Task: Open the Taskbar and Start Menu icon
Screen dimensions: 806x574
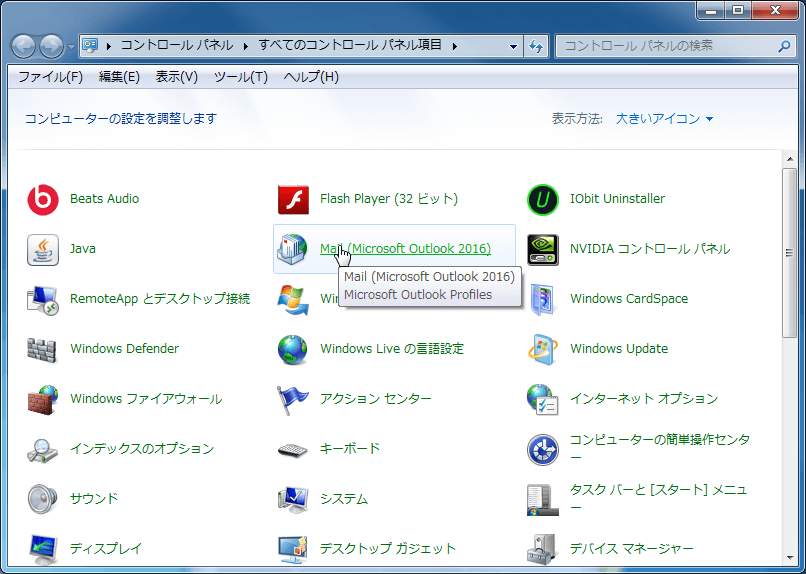Action: click(x=543, y=499)
